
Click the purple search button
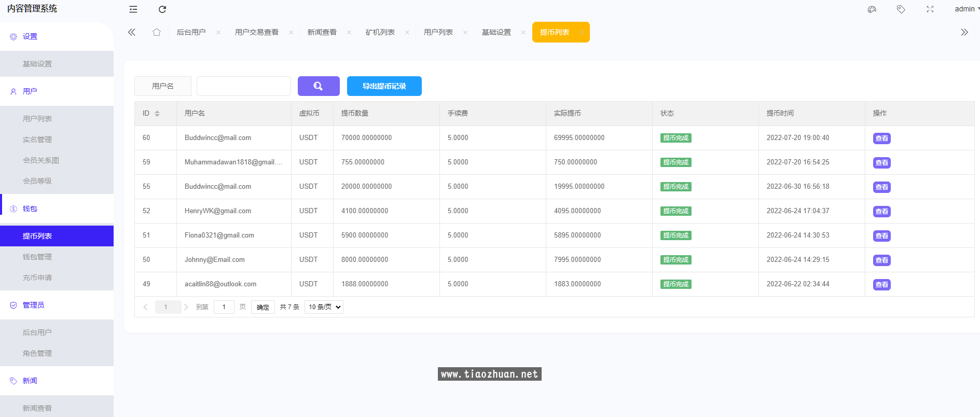[319, 86]
